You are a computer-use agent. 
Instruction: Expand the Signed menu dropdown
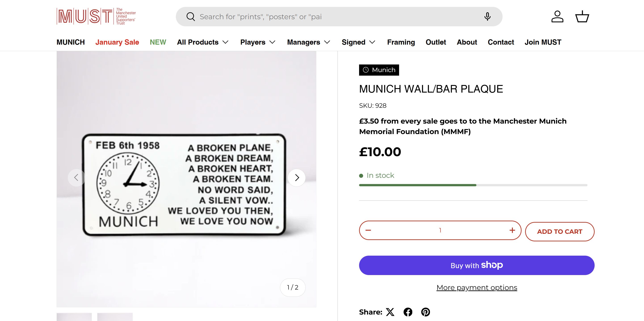(358, 42)
